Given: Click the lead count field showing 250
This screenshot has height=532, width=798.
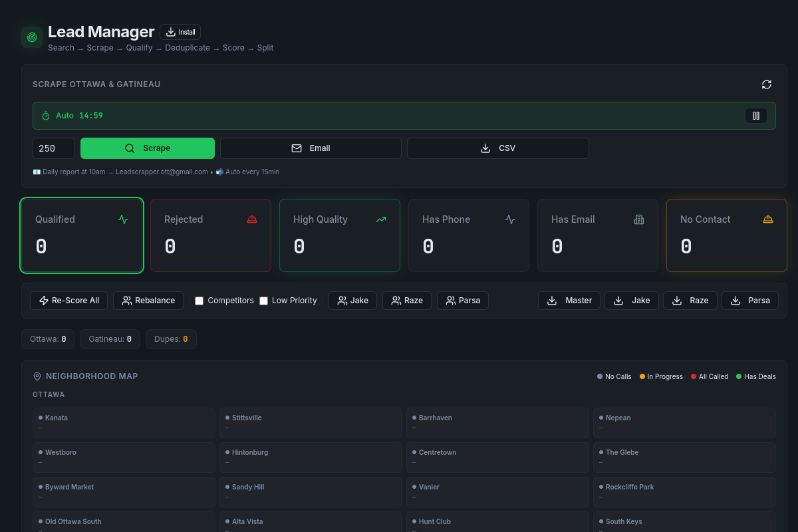Looking at the screenshot, I should [54, 148].
